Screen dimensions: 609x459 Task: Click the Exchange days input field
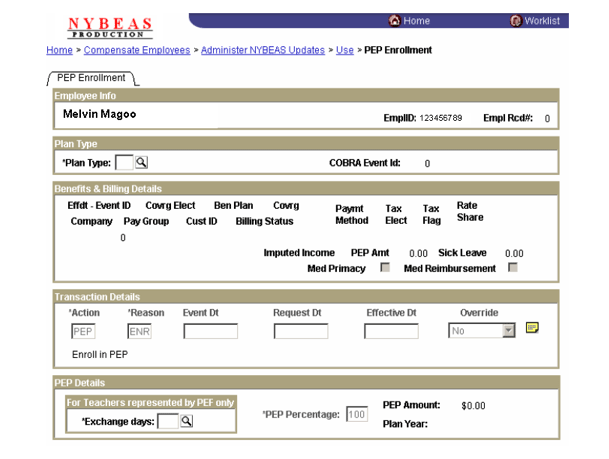[x=168, y=421]
